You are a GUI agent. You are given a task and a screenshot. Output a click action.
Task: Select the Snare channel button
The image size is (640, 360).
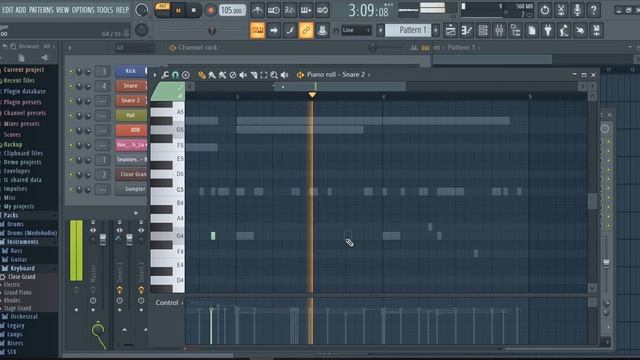click(x=131, y=86)
